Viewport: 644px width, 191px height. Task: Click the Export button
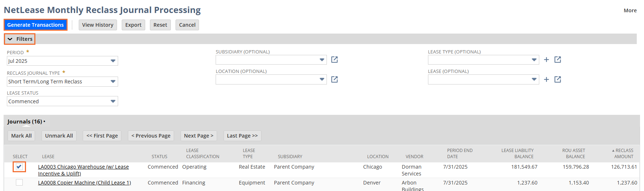[x=133, y=25]
